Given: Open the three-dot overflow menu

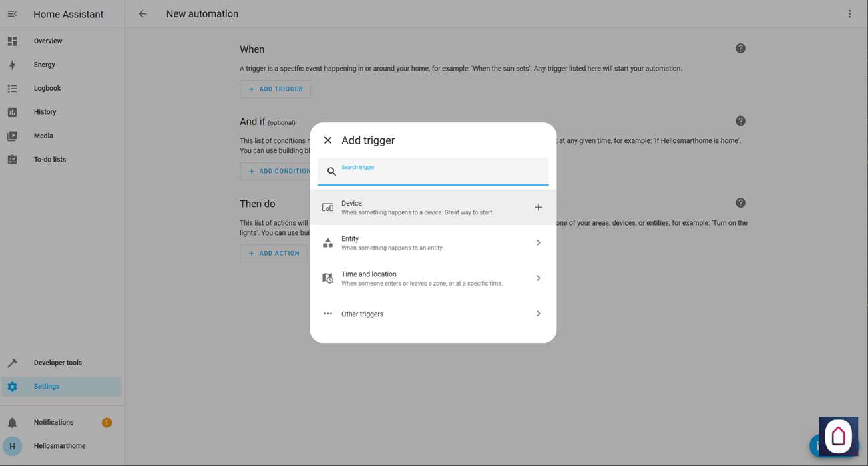Looking at the screenshot, I should 849,14.
